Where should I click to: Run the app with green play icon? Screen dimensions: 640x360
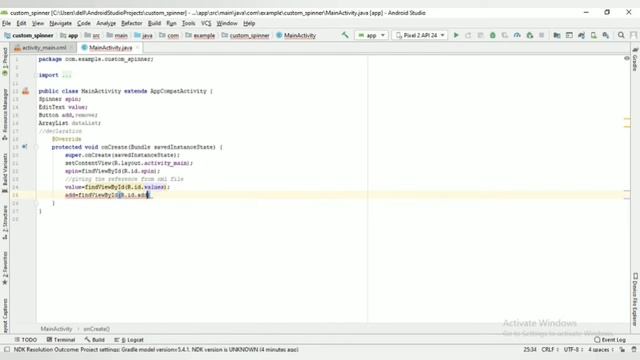click(456, 36)
